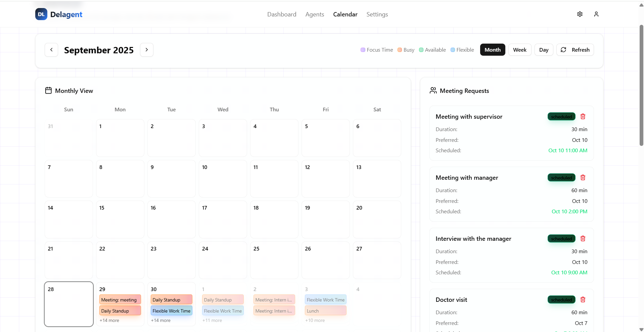Image resolution: width=644 pixels, height=332 pixels.
Task: Click the Meeting Requests people icon
Action: (433, 91)
